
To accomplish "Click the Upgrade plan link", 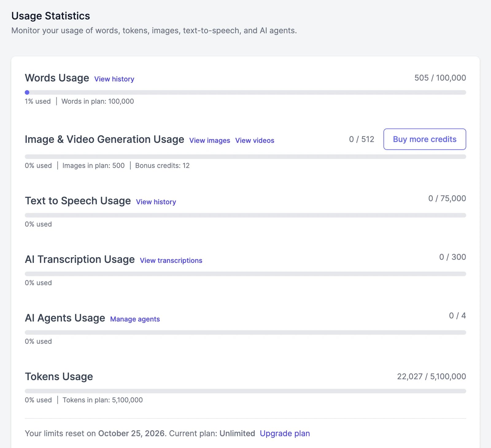I will (285, 433).
